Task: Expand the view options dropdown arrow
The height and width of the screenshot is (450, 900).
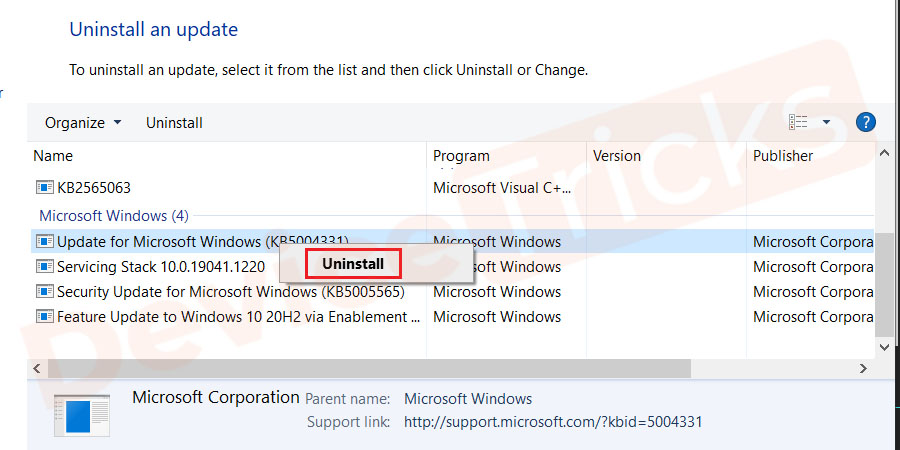Action: tap(827, 122)
